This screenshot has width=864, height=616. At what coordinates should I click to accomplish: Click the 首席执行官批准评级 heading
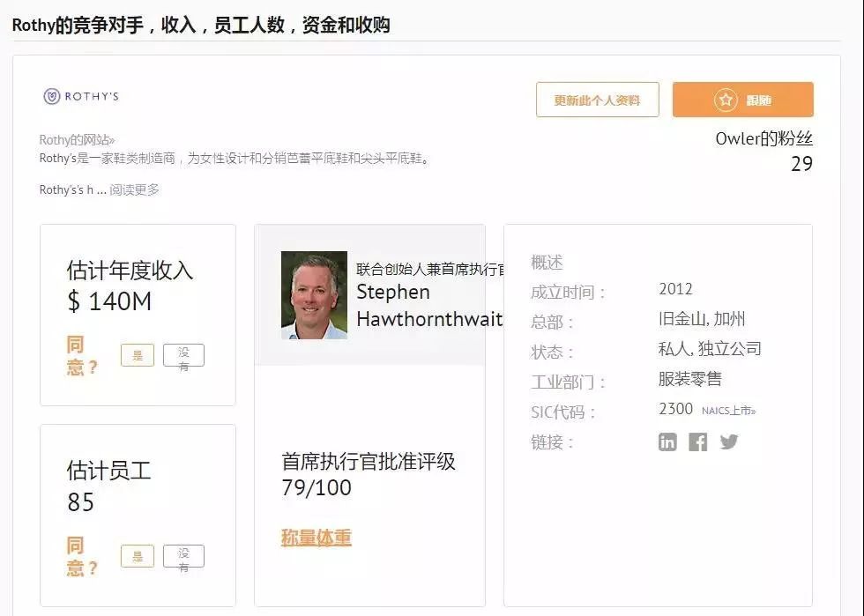point(369,462)
